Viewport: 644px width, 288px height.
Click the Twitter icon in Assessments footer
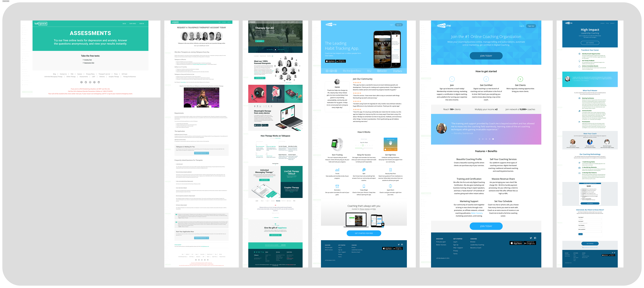point(86,82)
